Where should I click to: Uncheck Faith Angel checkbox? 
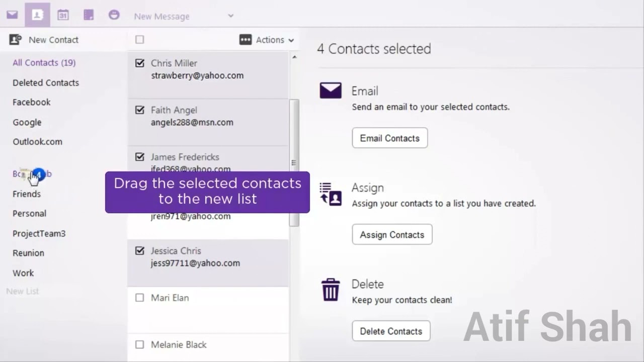140,110
